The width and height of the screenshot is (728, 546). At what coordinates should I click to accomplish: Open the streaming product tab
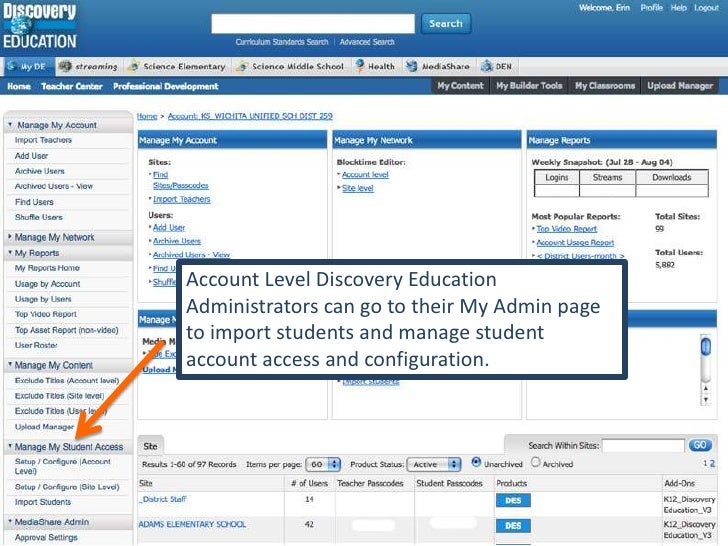point(89,66)
